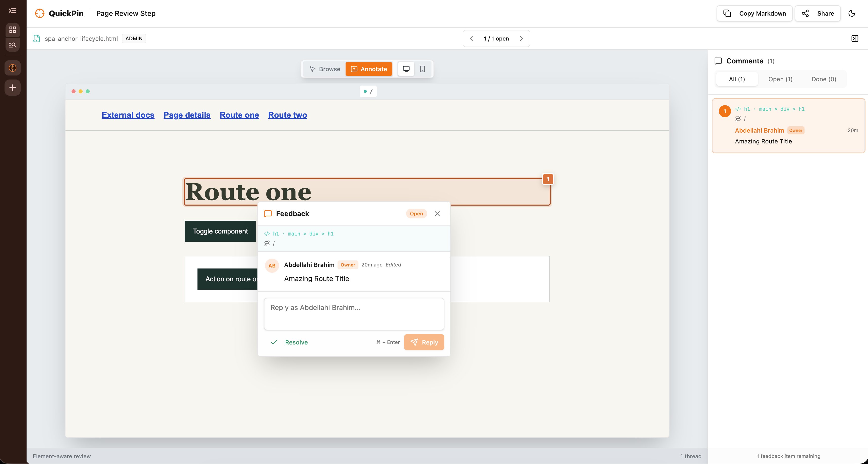This screenshot has height=464, width=868.
Task: Select the orange target icon in sidebar
Action: 12,68
